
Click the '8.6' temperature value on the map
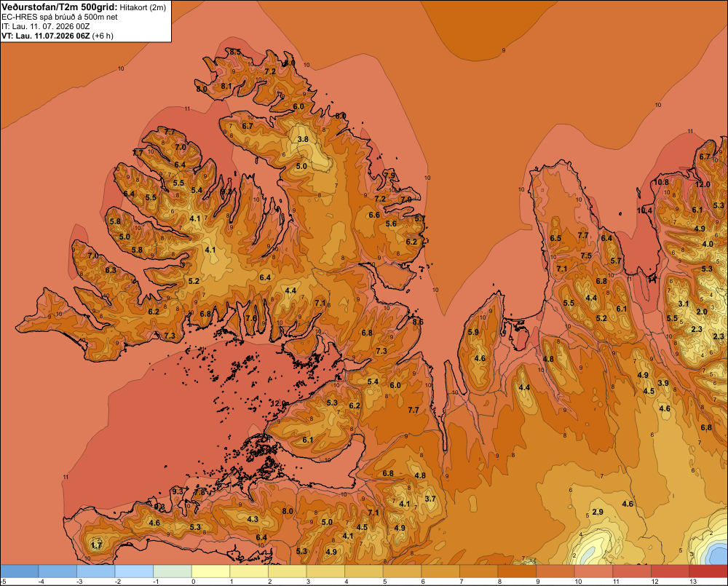(418, 322)
